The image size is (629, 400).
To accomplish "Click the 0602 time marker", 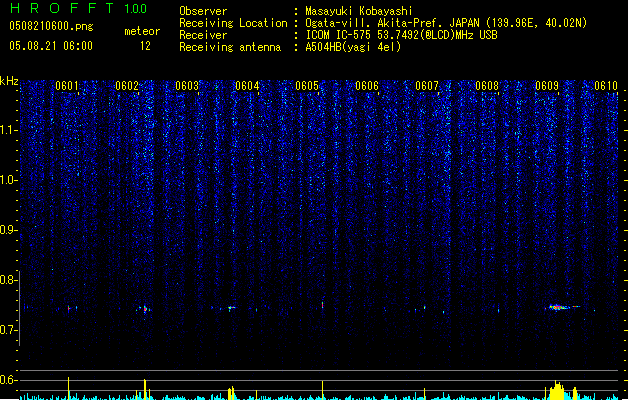I will coord(127,86).
